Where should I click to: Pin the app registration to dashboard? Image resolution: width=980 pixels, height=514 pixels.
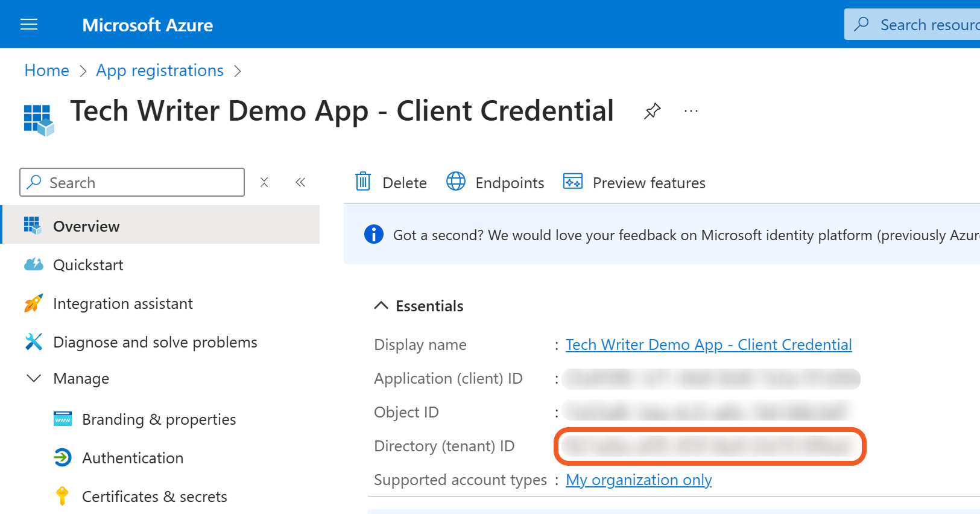click(x=652, y=111)
